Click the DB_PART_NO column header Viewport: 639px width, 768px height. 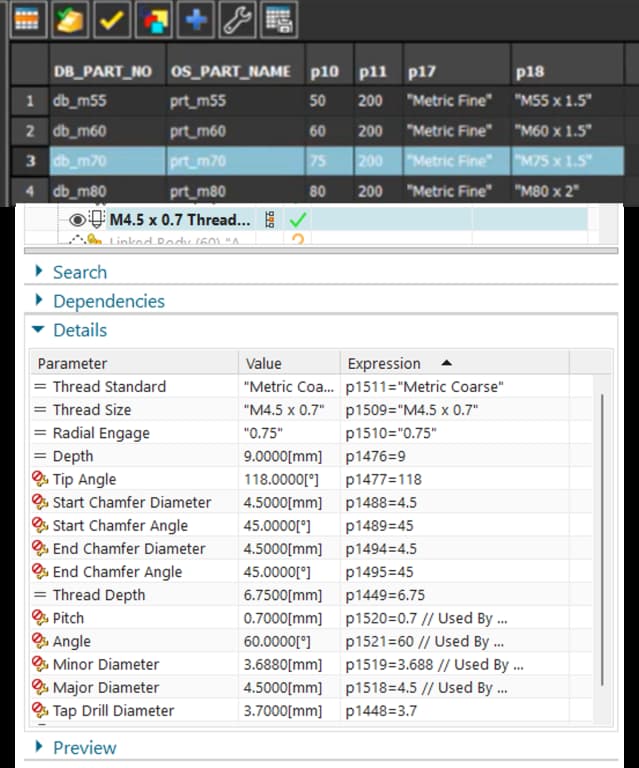click(x=107, y=65)
